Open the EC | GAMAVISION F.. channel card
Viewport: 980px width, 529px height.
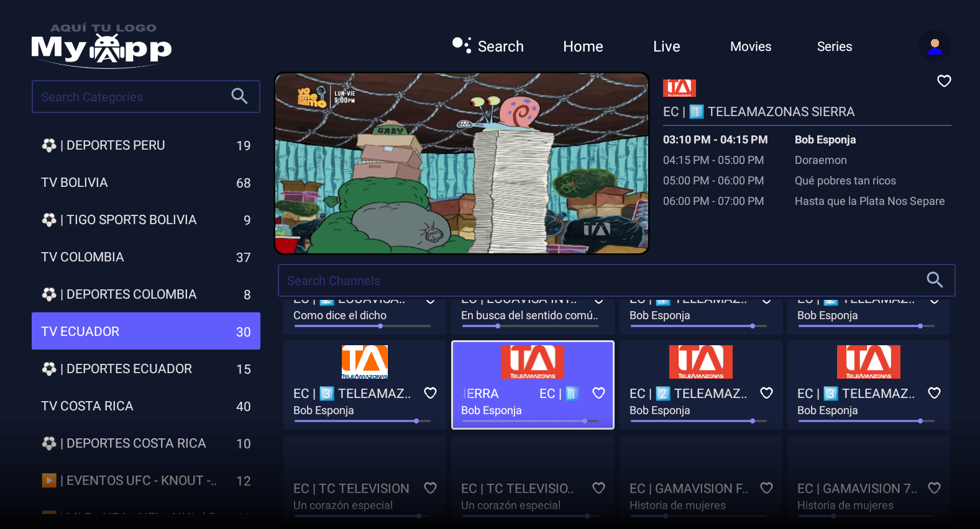pyautogui.click(x=701, y=478)
